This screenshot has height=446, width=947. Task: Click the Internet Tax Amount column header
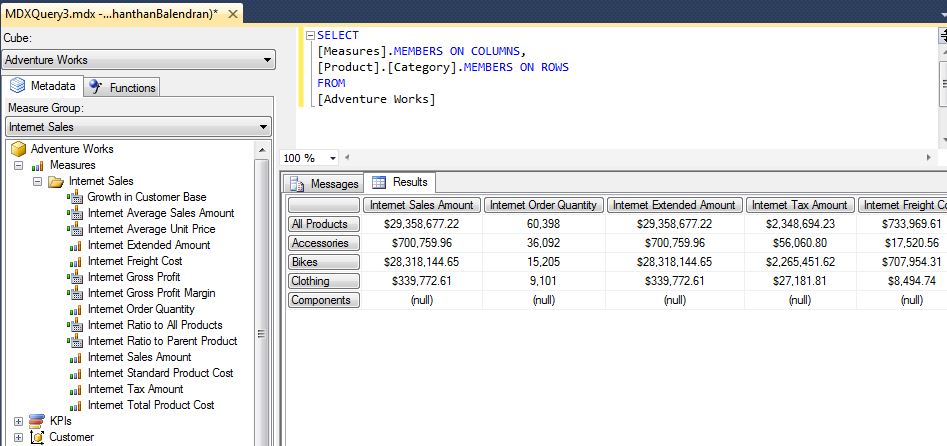(x=800, y=205)
